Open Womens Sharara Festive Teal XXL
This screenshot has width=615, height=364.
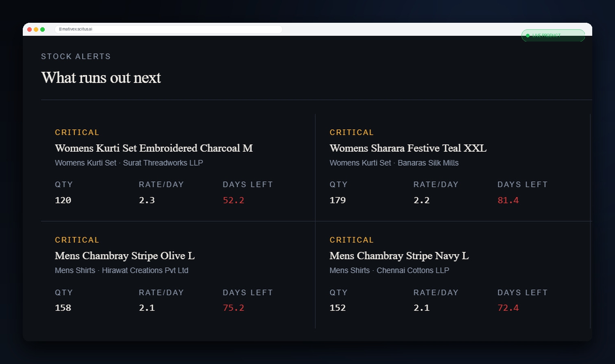click(408, 148)
